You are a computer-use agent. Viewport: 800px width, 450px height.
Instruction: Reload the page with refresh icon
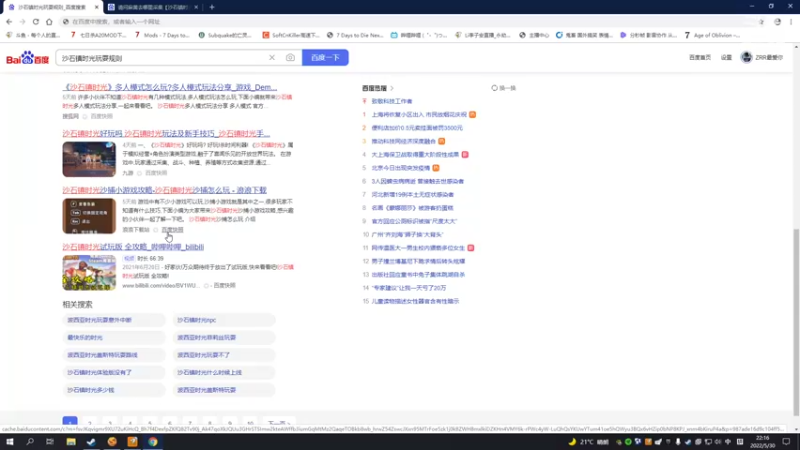(36, 21)
